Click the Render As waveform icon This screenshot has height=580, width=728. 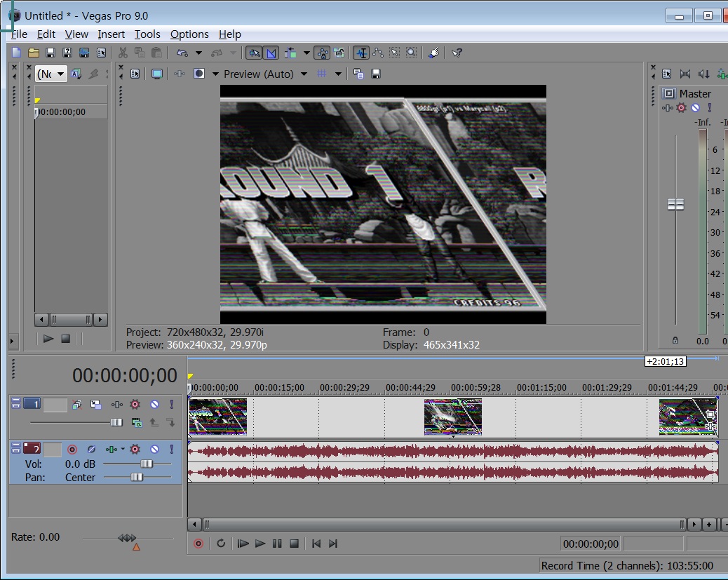click(x=84, y=53)
